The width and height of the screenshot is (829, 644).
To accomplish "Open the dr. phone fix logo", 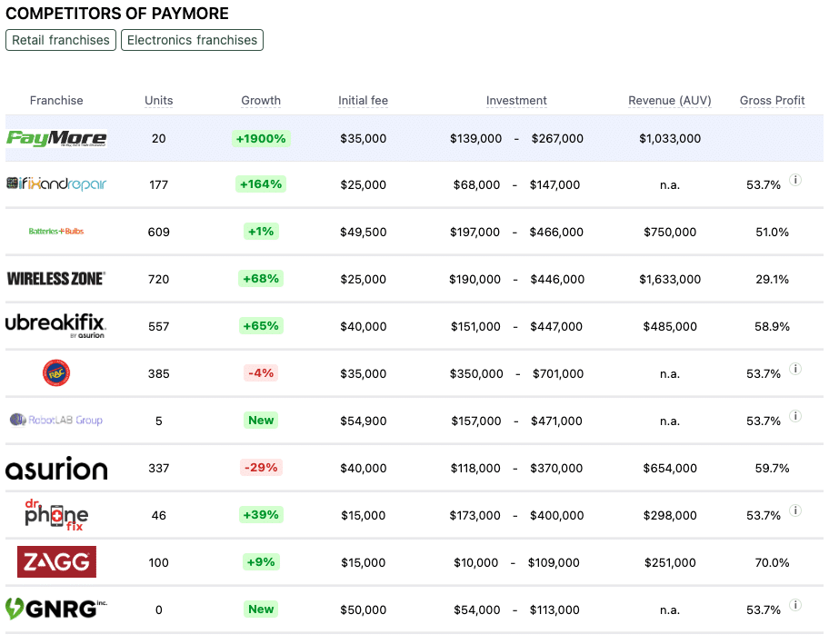I will [x=56, y=515].
